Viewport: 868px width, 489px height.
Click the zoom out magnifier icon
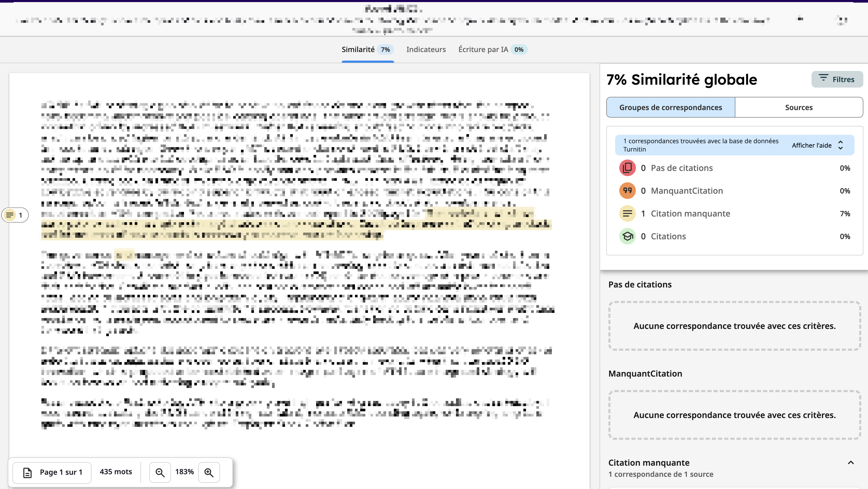(x=160, y=472)
